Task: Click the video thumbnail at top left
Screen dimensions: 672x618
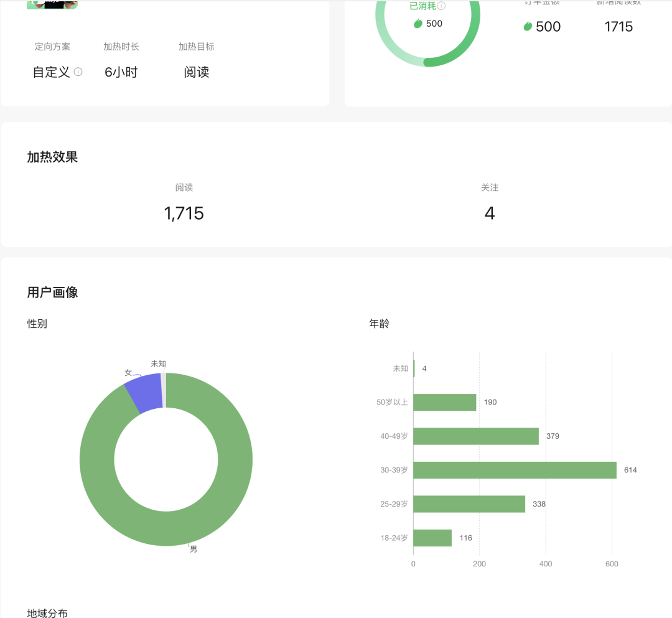Action: pos(52,4)
